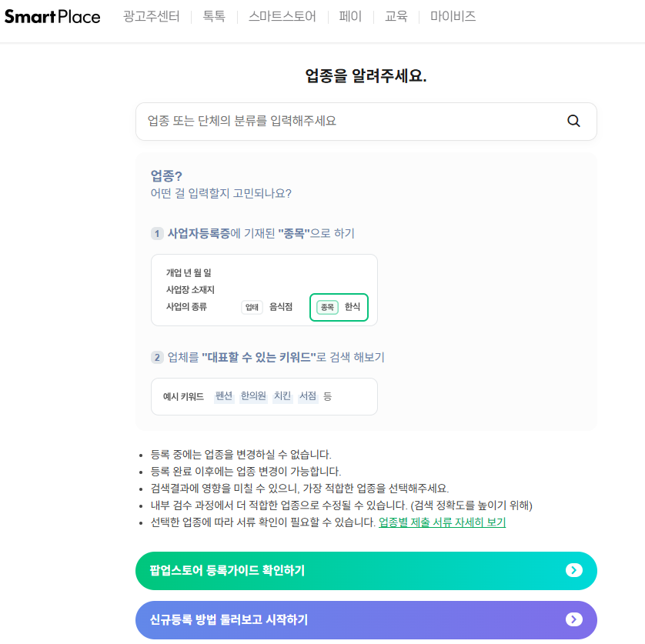The height and width of the screenshot is (644, 645).
Task: Click arrow icon on 팝업스토어 banner
Action: [x=574, y=570]
